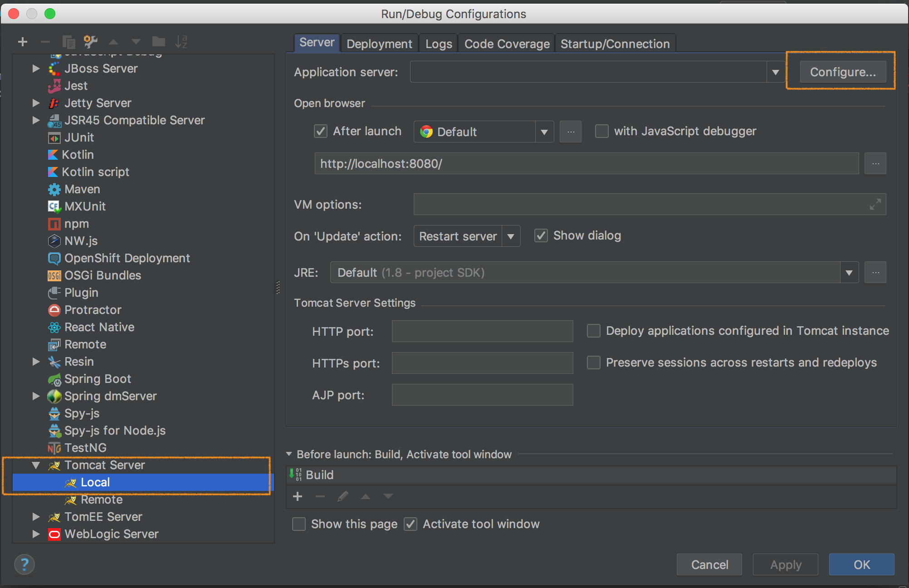
Task: Select npm configuration type
Action: coord(77,224)
